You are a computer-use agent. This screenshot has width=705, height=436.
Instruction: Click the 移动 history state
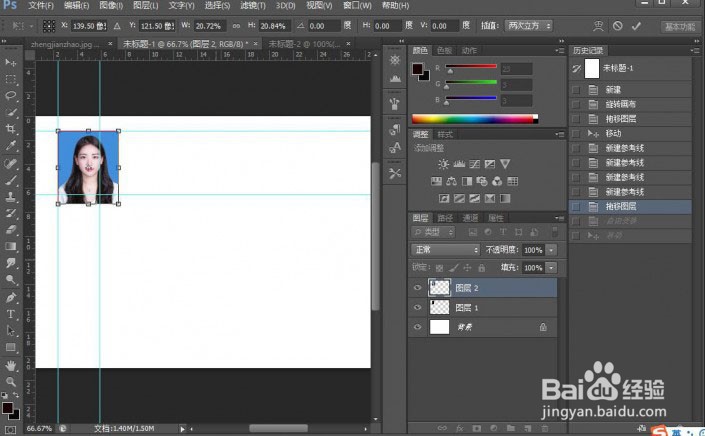[613, 133]
